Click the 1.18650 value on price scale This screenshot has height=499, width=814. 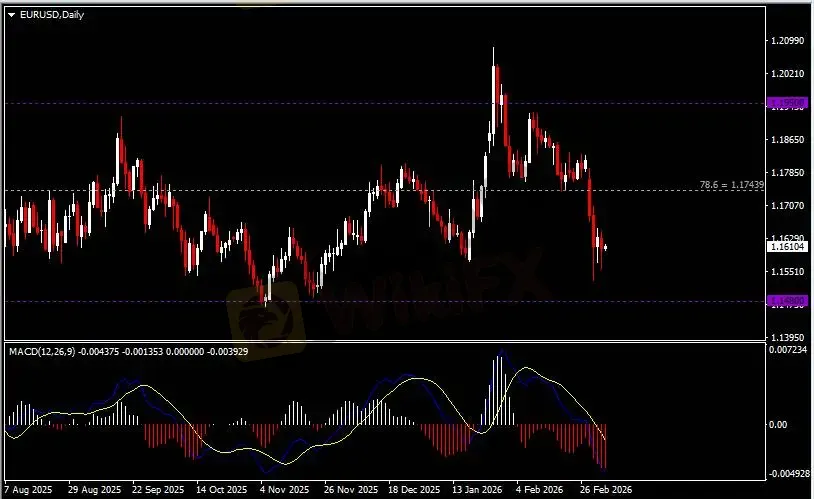click(x=787, y=140)
